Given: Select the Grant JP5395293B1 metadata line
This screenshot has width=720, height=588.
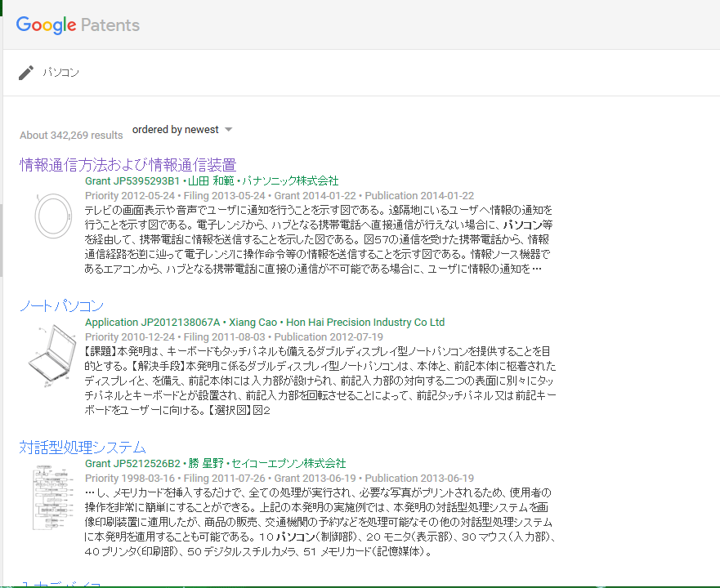Looking at the screenshot, I should coord(212,180).
